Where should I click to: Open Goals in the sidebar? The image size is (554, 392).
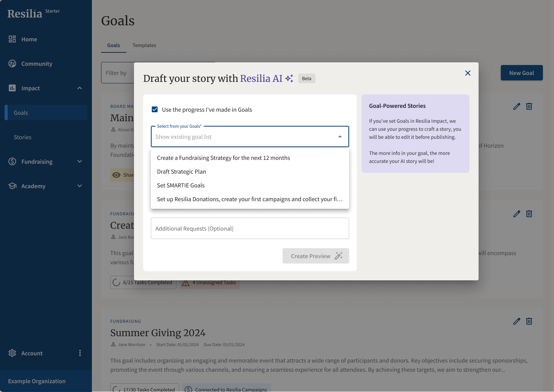pos(46,112)
